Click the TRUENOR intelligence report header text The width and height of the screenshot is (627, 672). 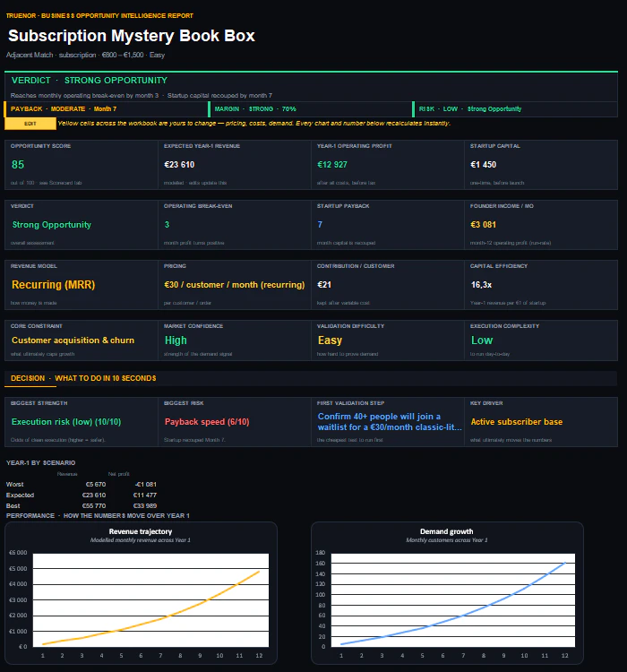[x=99, y=16]
